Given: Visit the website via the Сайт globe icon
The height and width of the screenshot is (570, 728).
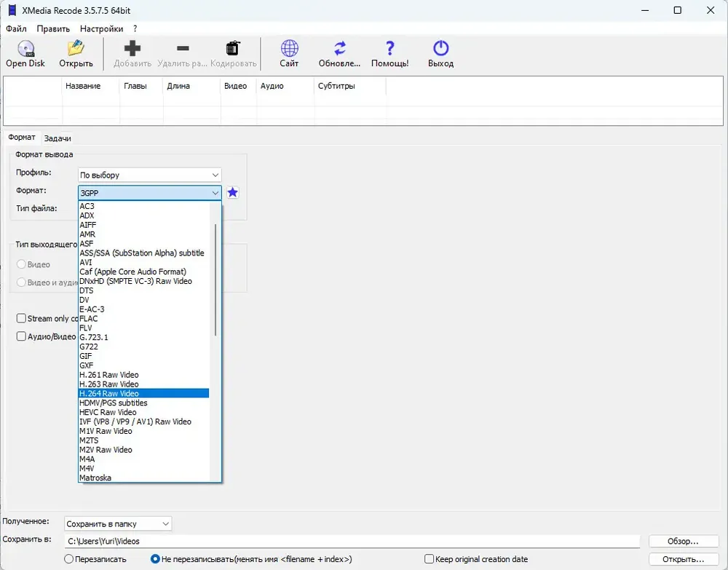Looking at the screenshot, I should (x=289, y=48).
